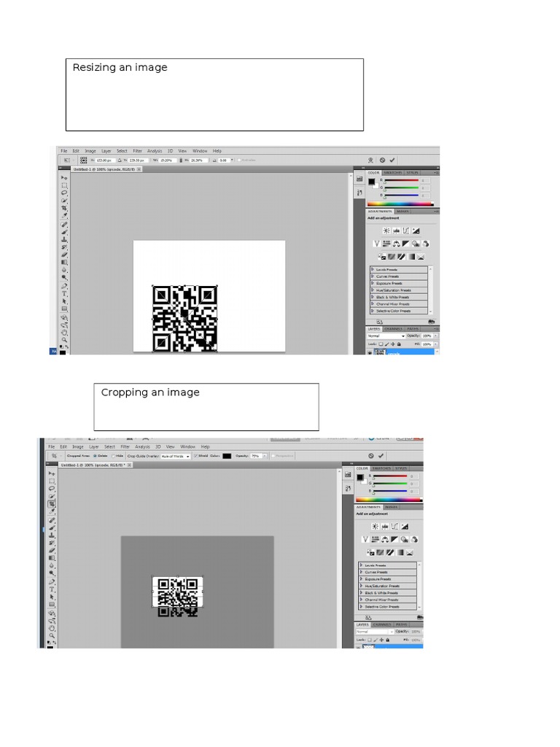
Task: Click foreground color swatch in upper Color panel
Action: (371, 182)
